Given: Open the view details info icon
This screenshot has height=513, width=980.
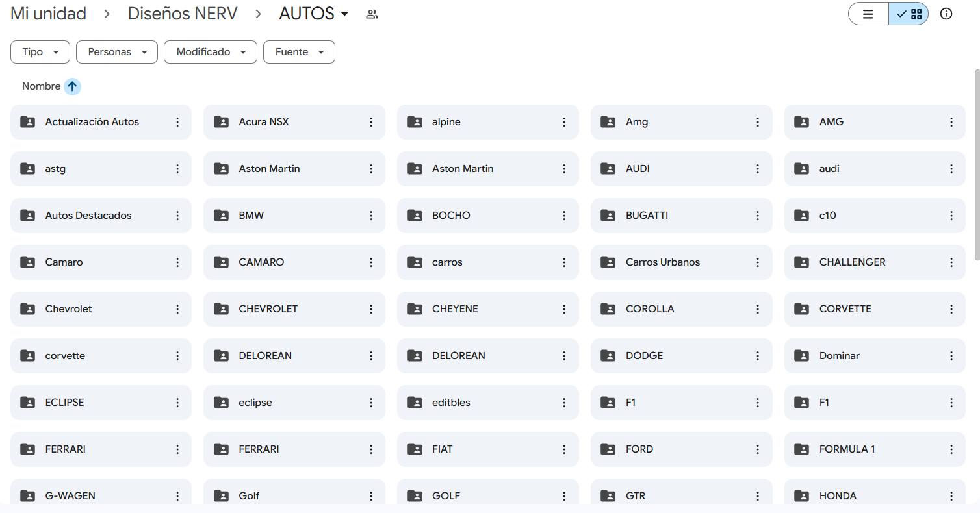Looking at the screenshot, I should click(946, 14).
